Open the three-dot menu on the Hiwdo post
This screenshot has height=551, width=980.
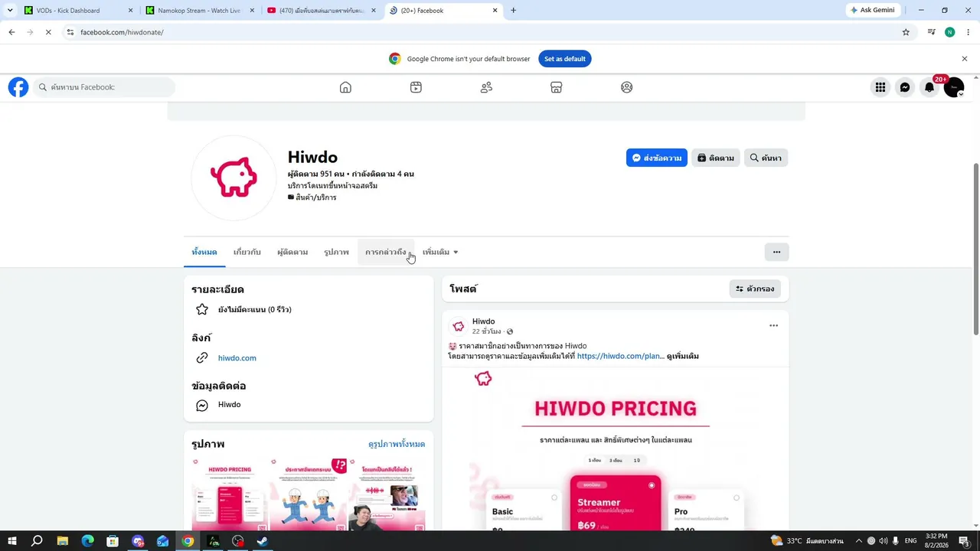[773, 325]
